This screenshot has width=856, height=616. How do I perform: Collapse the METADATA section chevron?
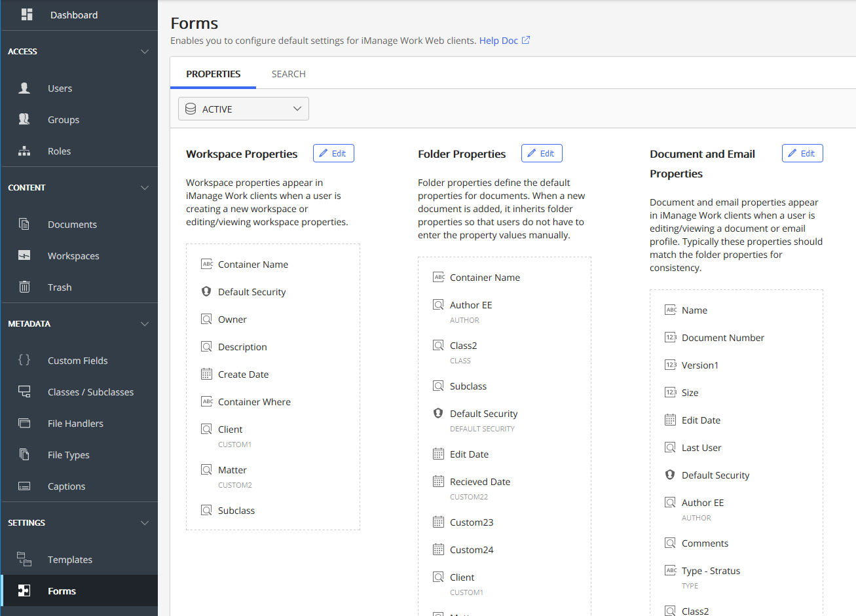point(145,324)
